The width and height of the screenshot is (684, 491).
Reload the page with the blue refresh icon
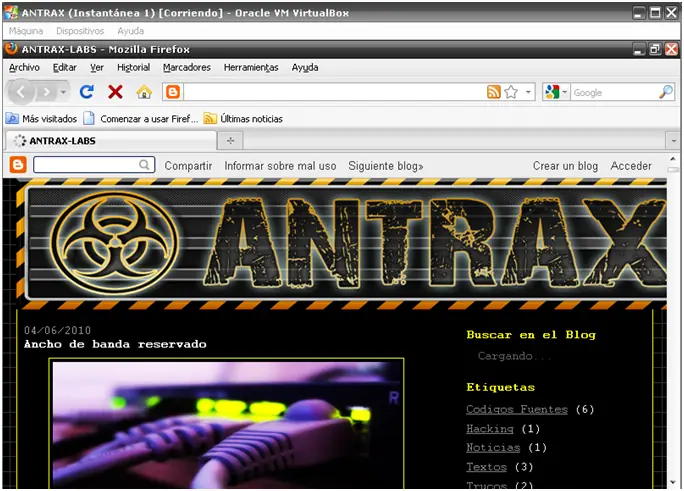(x=87, y=92)
